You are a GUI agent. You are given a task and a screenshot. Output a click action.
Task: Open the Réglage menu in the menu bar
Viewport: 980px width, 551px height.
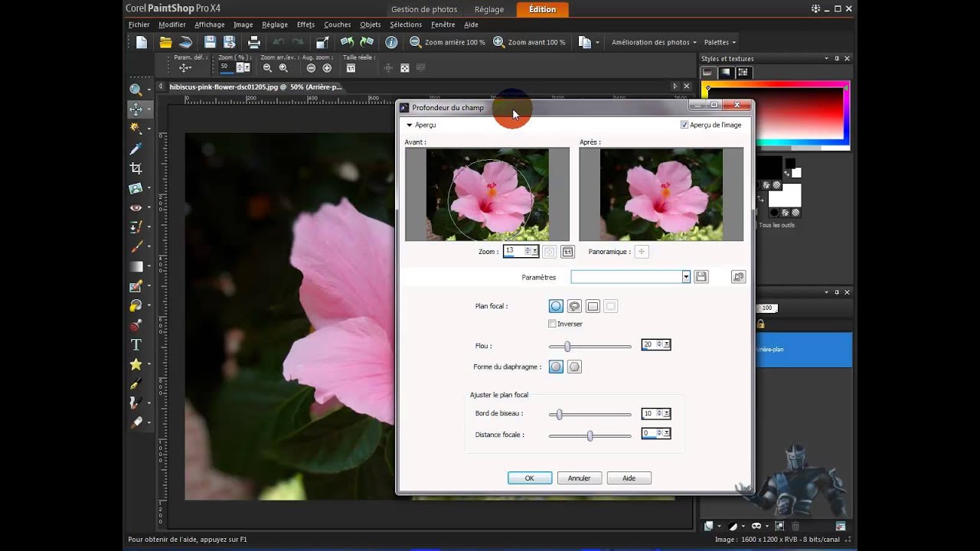pos(275,24)
